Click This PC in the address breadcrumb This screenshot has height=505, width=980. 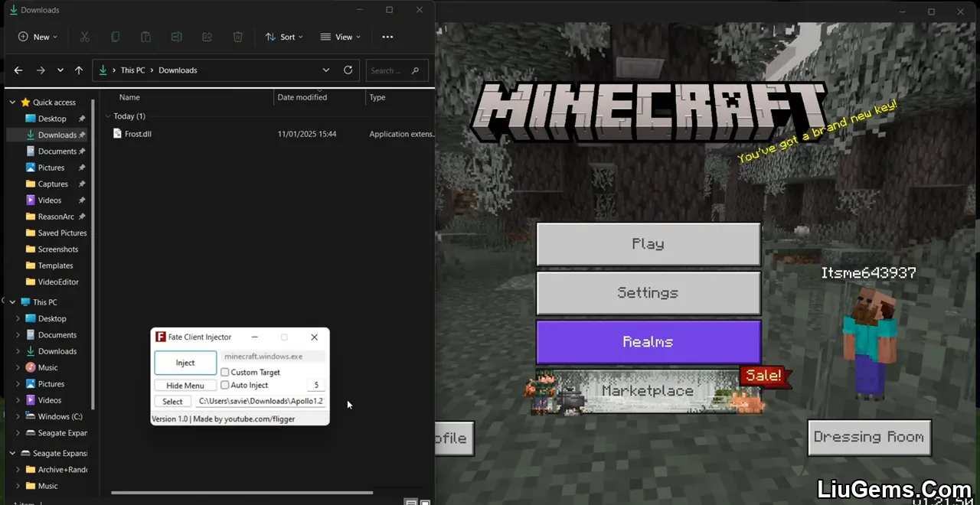(x=132, y=70)
